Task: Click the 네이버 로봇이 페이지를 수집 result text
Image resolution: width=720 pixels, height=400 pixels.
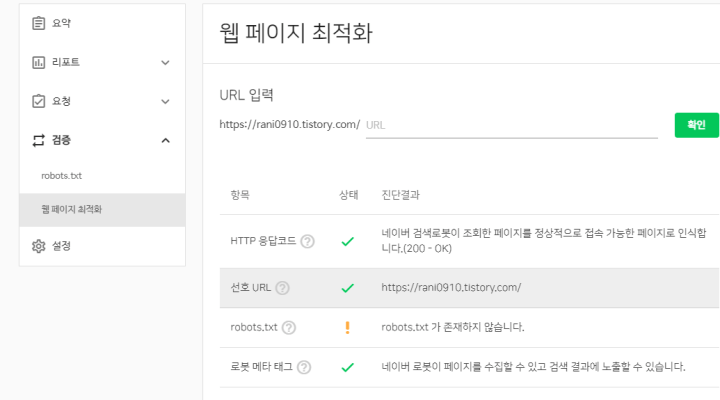Action: click(x=533, y=366)
